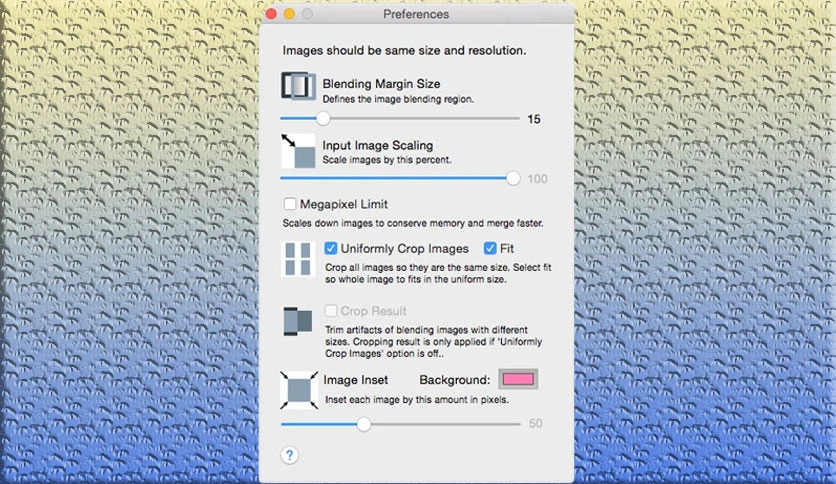This screenshot has height=484, width=836.
Task: Click the Blending Margin Size icon
Action: point(298,86)
